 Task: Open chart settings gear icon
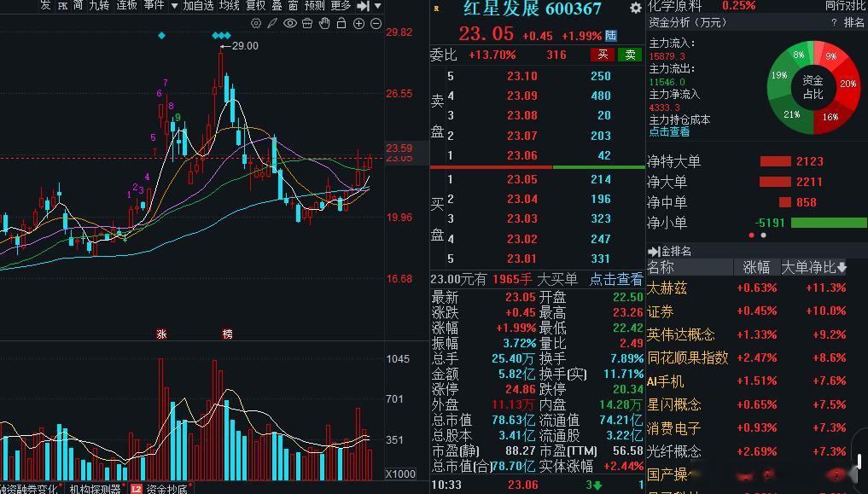click(x=256, y=23)
